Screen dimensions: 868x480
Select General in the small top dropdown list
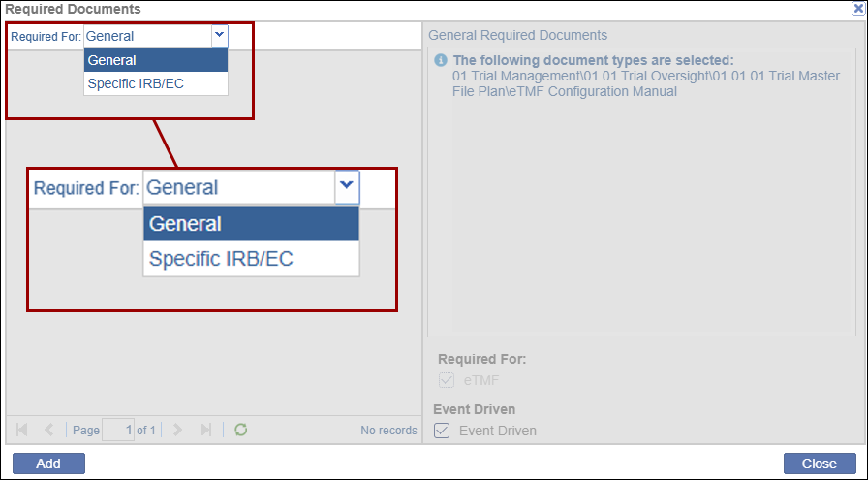[x=156, y=60]
